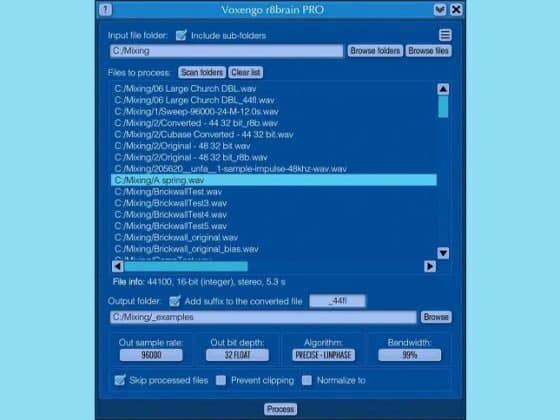Click the file list scroll up arrow

click(443, 89)
